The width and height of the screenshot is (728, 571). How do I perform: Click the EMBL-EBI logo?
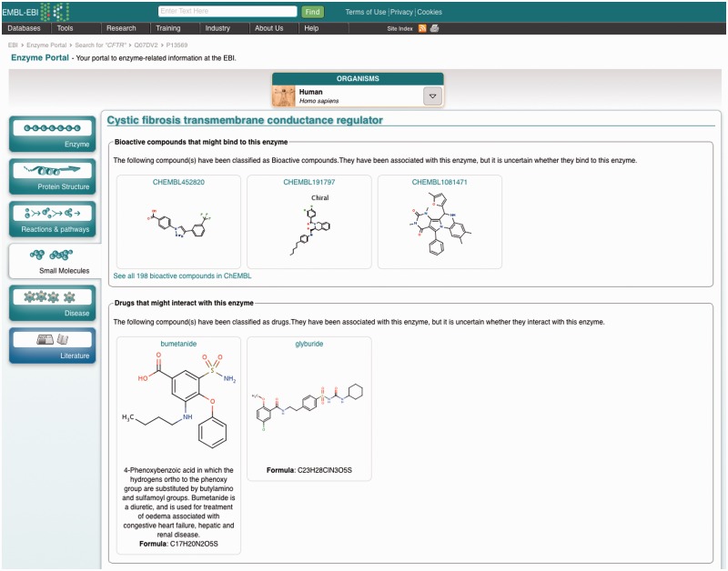pyautogui.click(x=35, y=11)
